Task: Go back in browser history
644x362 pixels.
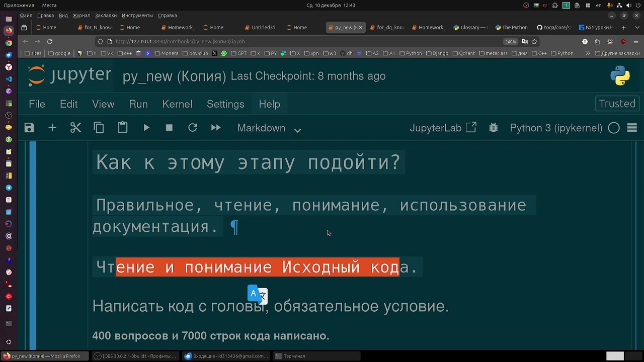Action: click(25, 41)
